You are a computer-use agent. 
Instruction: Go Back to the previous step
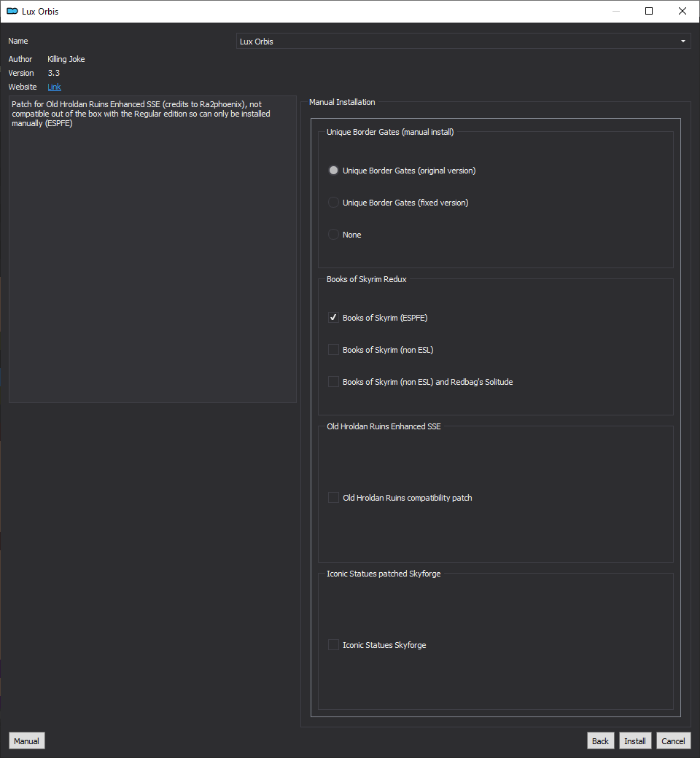coord(600,741)
